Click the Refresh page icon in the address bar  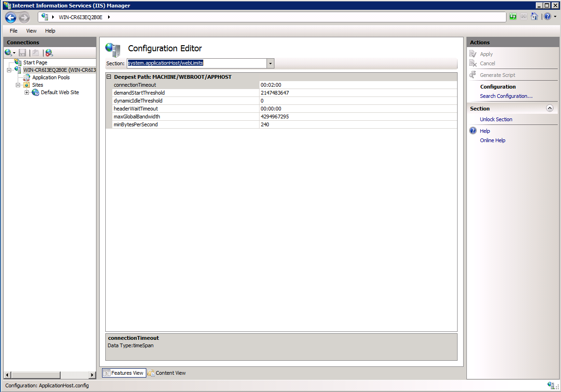coord(513,17)
